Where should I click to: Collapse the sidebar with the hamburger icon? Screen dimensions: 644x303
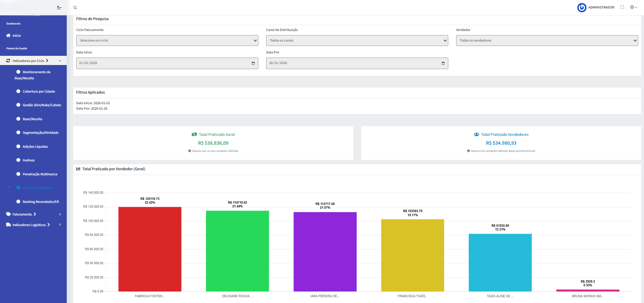59,7
